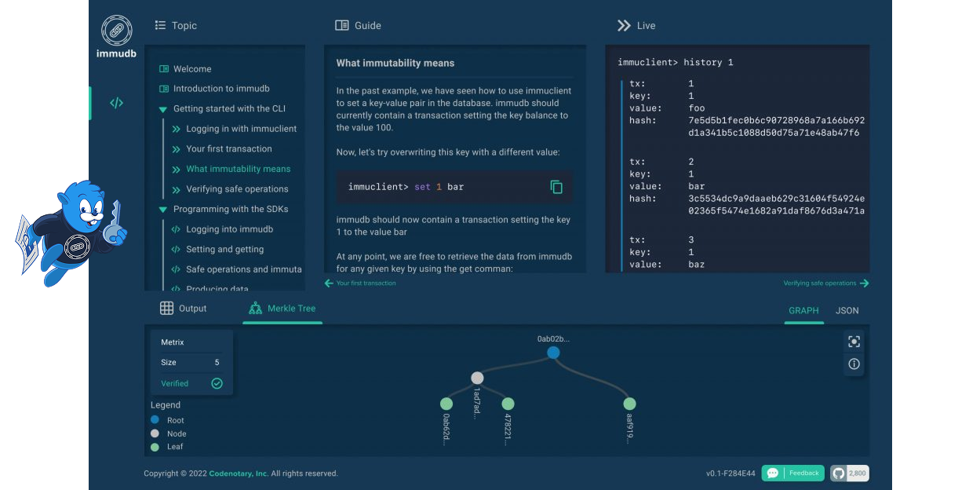This screenshot has width=980, height=490.
Task: Click the hash starting 7e5d5b1fec0b6c
Action: (777, 126)
